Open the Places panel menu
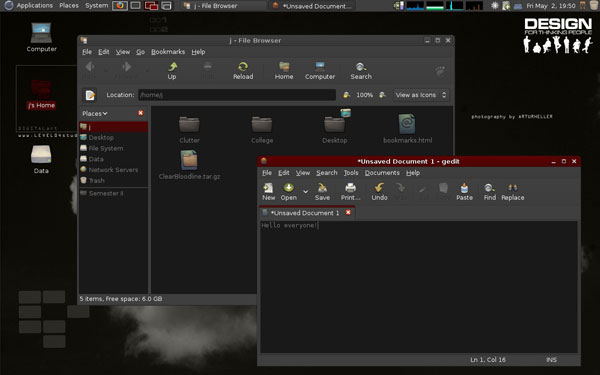Image resolution: width=600 pixels, height=375 pixels. [x=69, y=5]
